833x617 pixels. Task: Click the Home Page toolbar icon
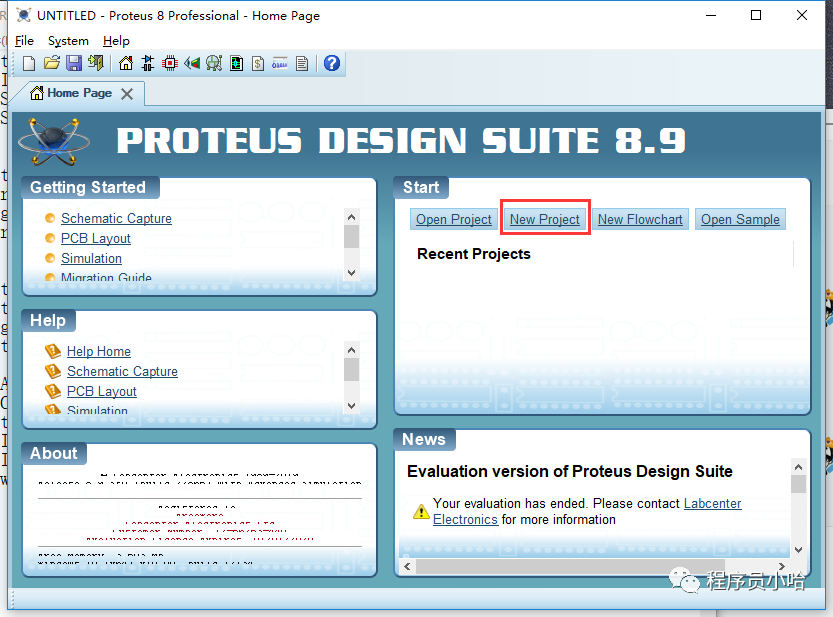click(126, 64)
